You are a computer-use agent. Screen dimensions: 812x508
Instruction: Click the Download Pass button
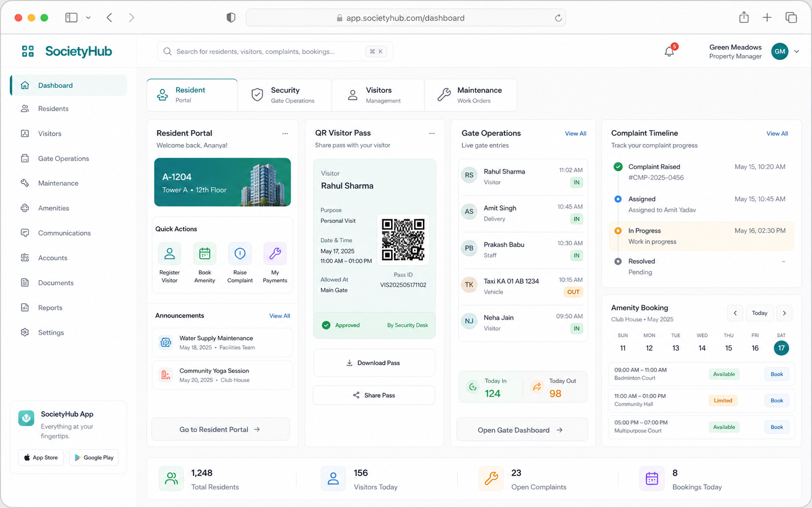click(374, 363)
